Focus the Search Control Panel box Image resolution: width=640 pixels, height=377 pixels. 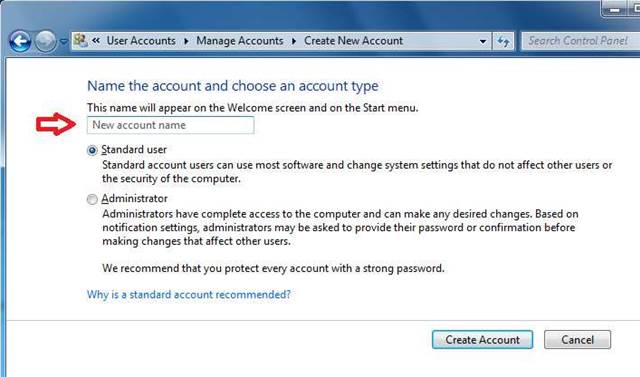[580, 41]
